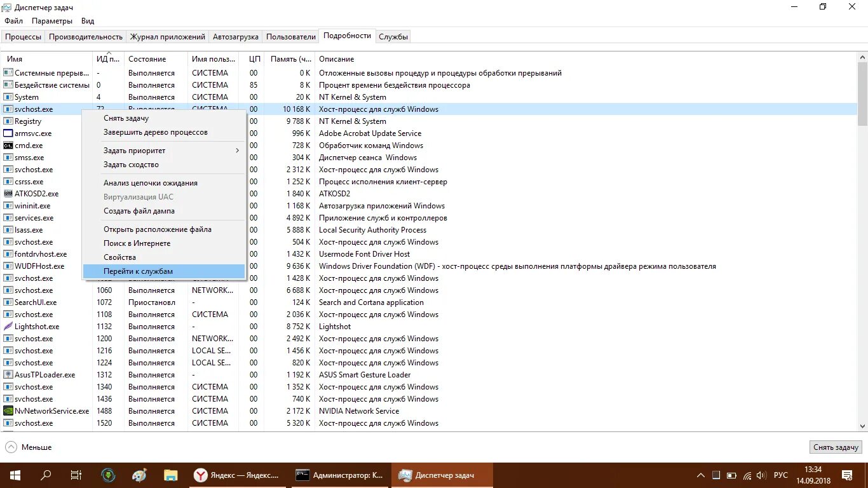Open the Windows Start menu
The height and width of the screenshot is (488, 868).
tap(15, 475)
